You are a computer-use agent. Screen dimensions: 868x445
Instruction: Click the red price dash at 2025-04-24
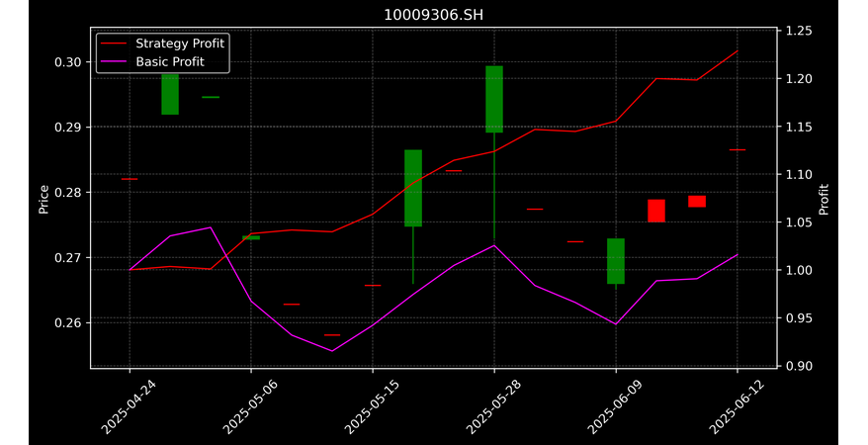point(130,179)
